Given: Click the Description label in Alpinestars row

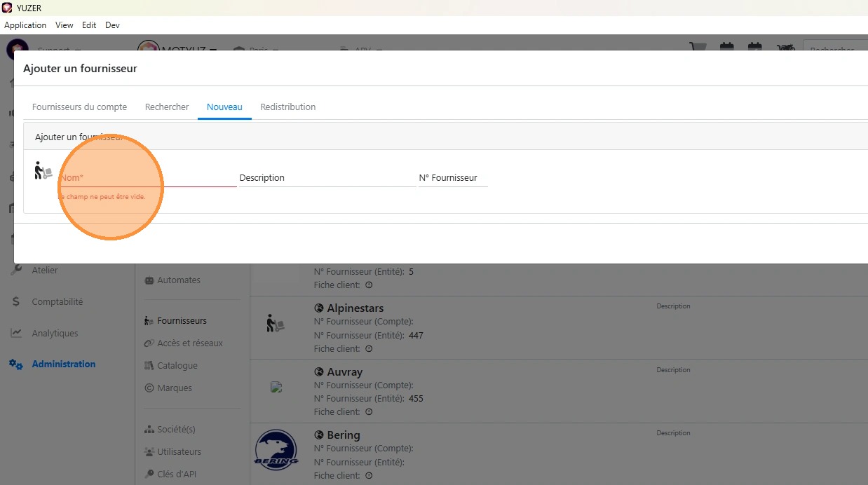Looking at the screenshot, I should pyautogui.click(x=673, y=306).
